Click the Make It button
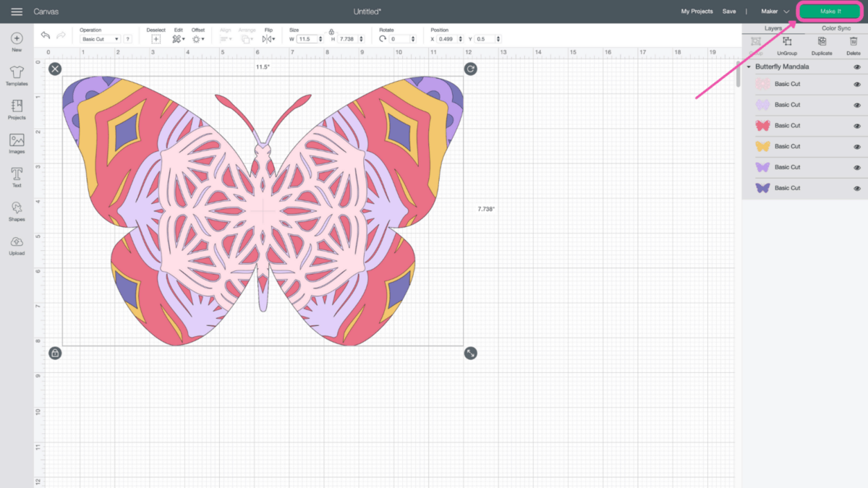Screen dimensions: 868x488 (x=830, y=12)
